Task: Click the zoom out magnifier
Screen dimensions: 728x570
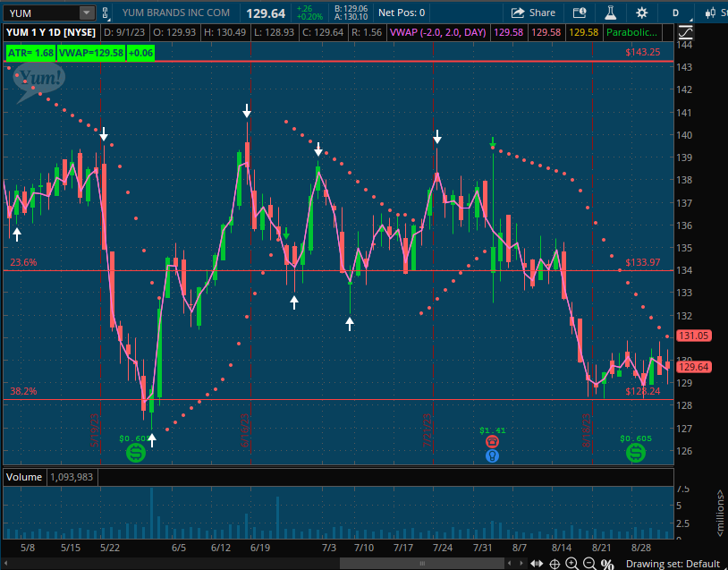Action: [589, 564]
